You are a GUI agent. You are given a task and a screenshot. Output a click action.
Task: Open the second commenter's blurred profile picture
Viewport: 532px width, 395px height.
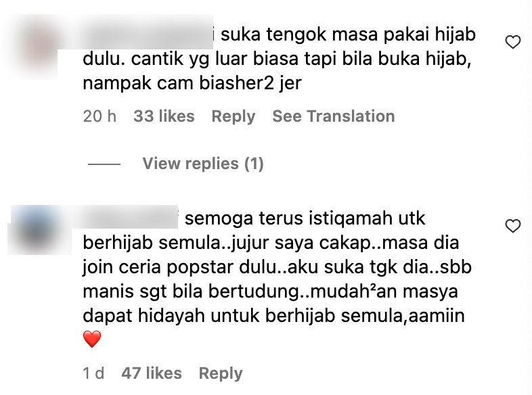pyautogui.click(x=39, y=230)
